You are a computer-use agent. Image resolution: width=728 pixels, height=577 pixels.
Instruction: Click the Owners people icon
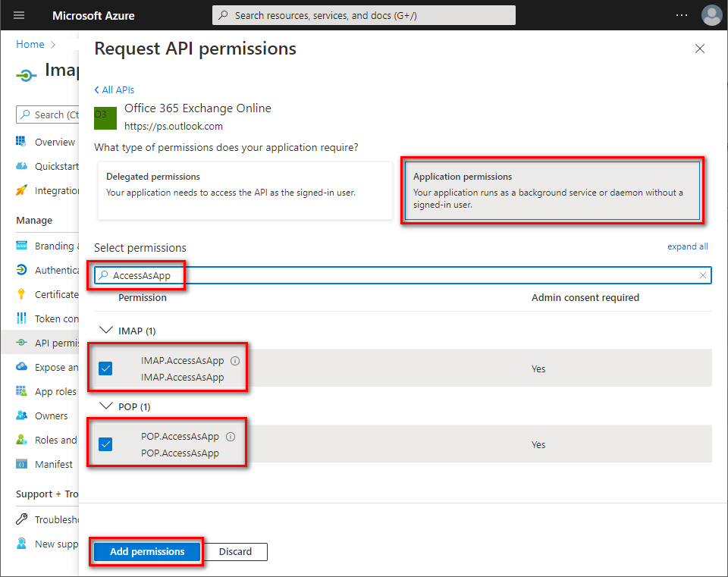tap(21, 416)
